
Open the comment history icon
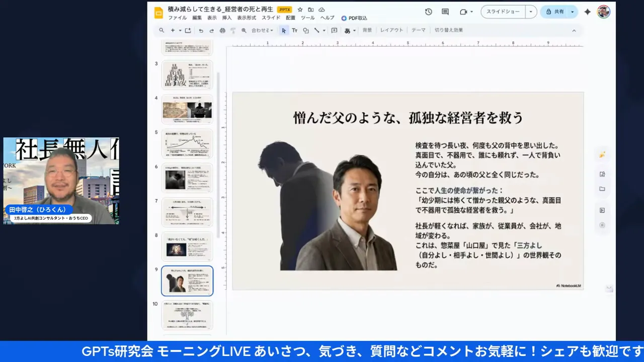pos(445,11)
